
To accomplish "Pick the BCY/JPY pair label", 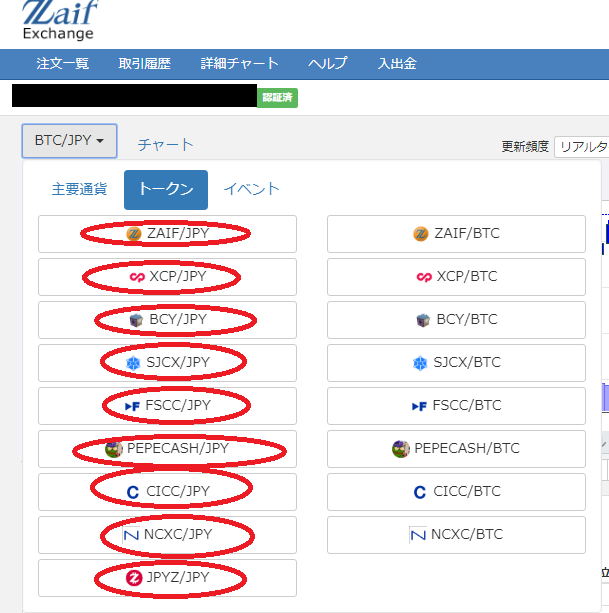I will click(x=178, y=319).
